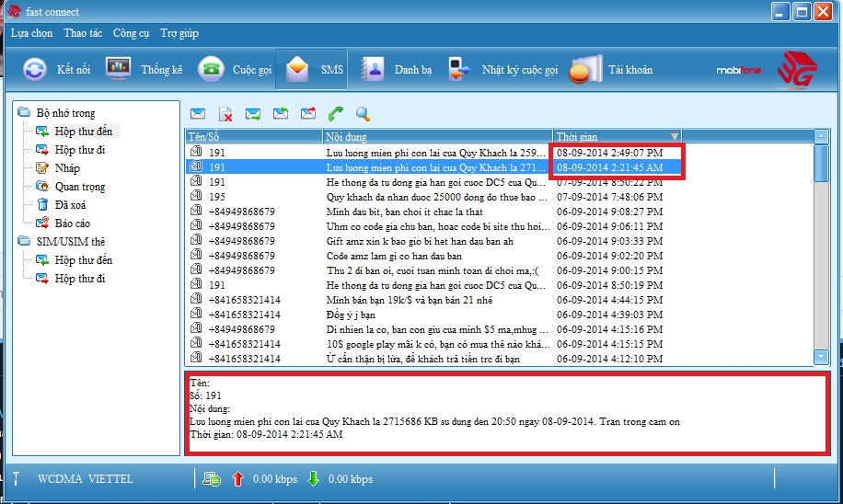Open the Đã xoá deleted folder
Viewport: 843px width, 504px height.
click(x=72, y=205)
